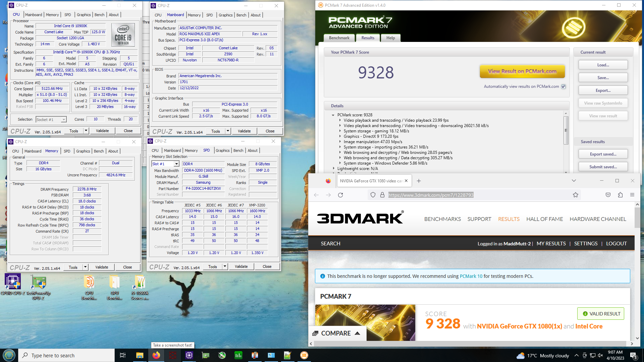Viewport: 644px width, 362px height.
Task: Open the PCMark Help tab
Action: [390, 38]
